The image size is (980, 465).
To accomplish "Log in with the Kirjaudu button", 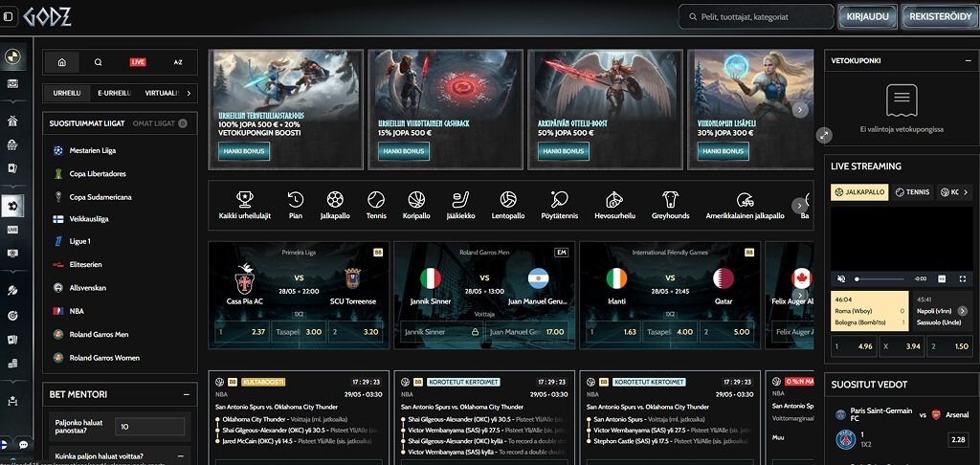I will pyautogui.click(x=867, y=17).
